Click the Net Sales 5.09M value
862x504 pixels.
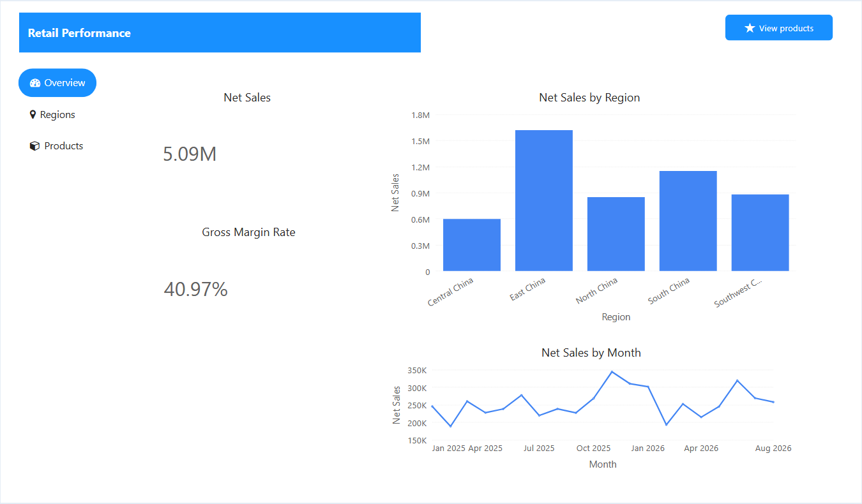coord(190,154)
